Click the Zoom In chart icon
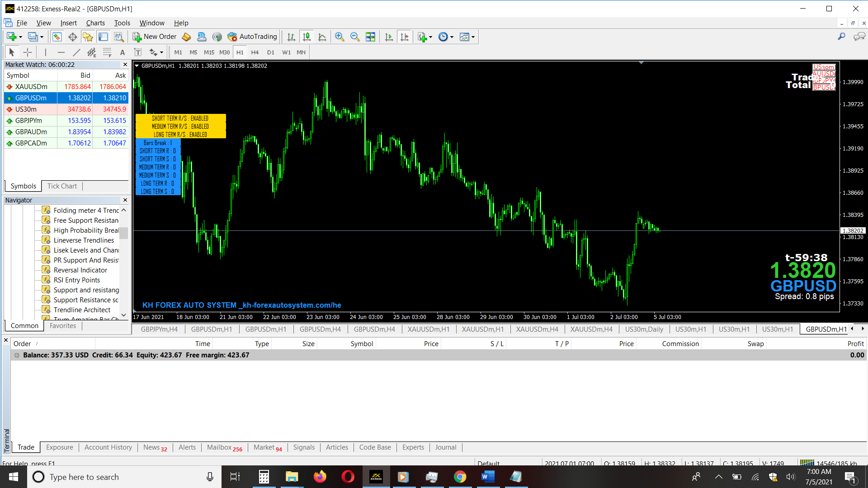The height and width of the screenshot is (488, 868). click(x=339, y=37)
